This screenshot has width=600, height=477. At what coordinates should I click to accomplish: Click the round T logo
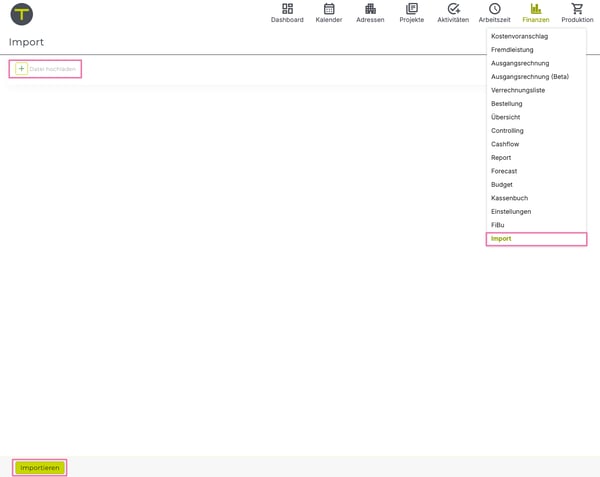point(21,14)
